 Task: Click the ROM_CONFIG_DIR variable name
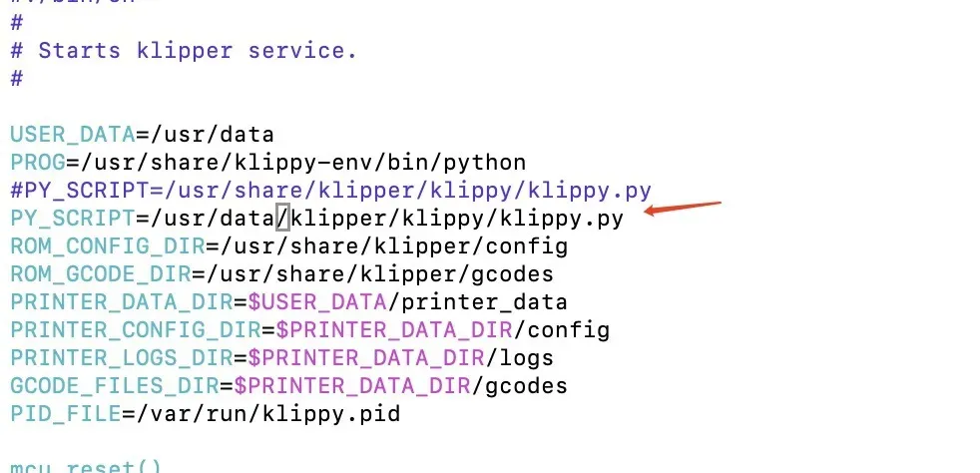pyautogui.click(x=108, y=246)
